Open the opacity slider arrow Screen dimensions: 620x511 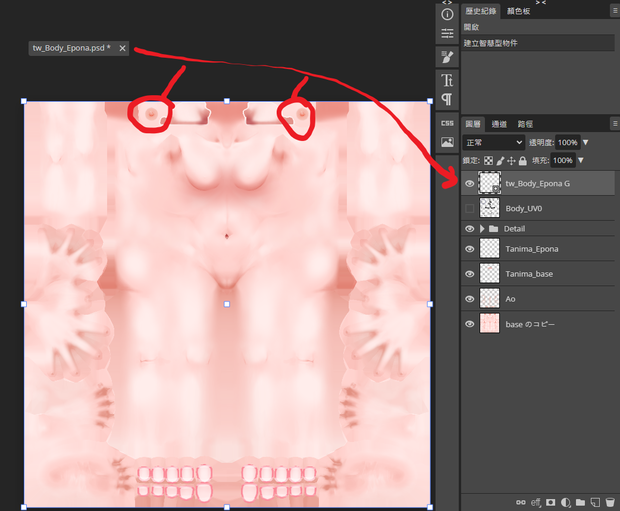[586, 142]
